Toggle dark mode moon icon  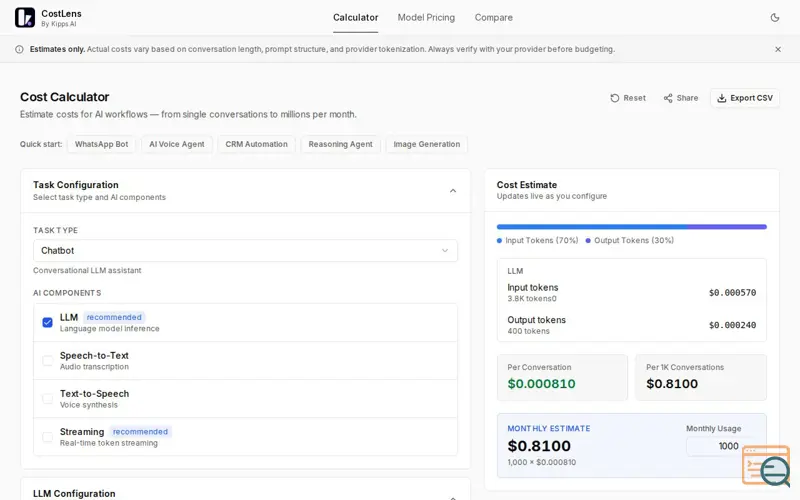tap(774, 17)
